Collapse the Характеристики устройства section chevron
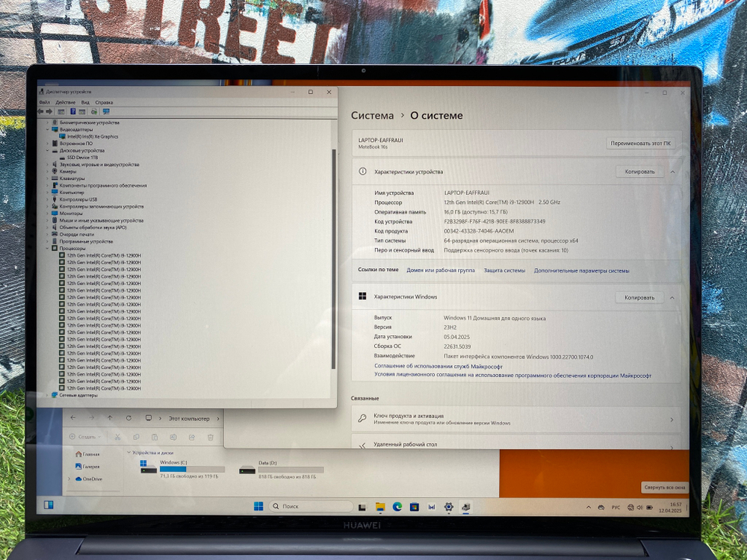This screenshot has height=560, width=747. click(x=672, y=171)
